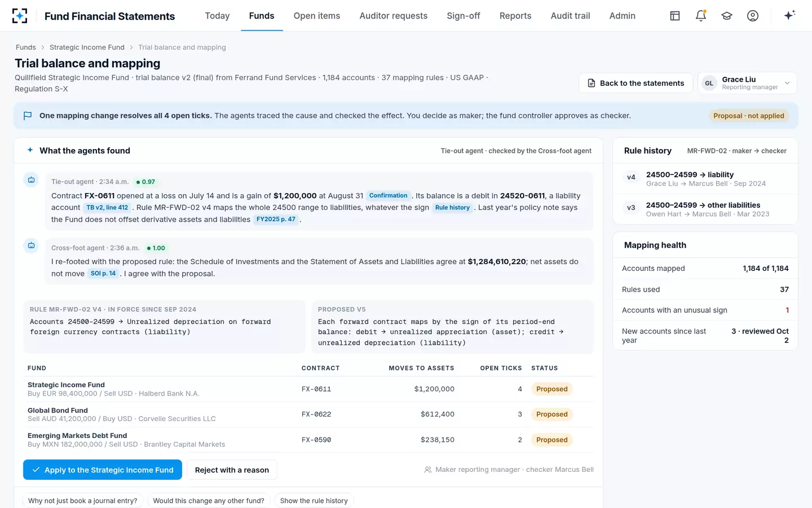The image size is (812, 508).
Task: Navigate to Funds breadcrumb
Action: (x=26, y=47)
